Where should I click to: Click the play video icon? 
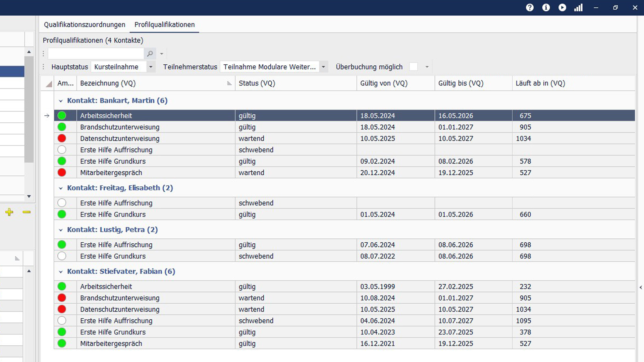pos(562,7)
